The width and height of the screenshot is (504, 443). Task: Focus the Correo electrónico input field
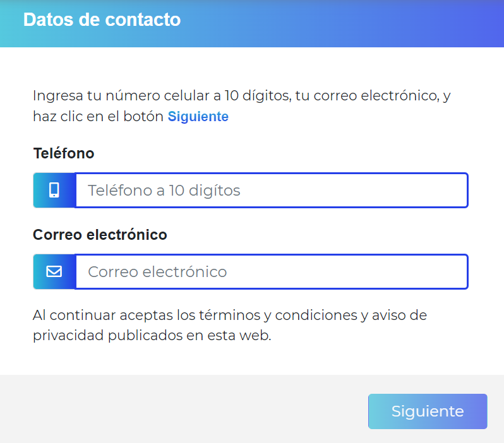[x=272, y=272]
